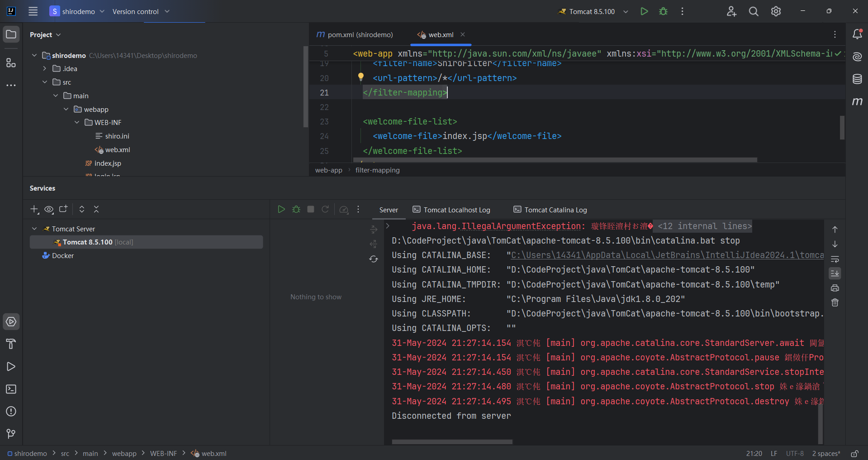Open the Version control dropdown
868x460 pixels.
click(141, 11)
